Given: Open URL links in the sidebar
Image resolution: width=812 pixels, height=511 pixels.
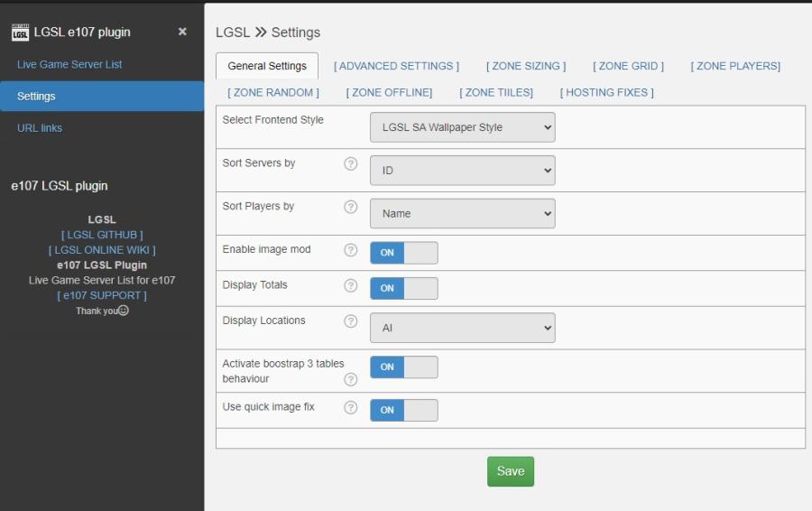Looking at the screenshot, I should tap(40, 128).
